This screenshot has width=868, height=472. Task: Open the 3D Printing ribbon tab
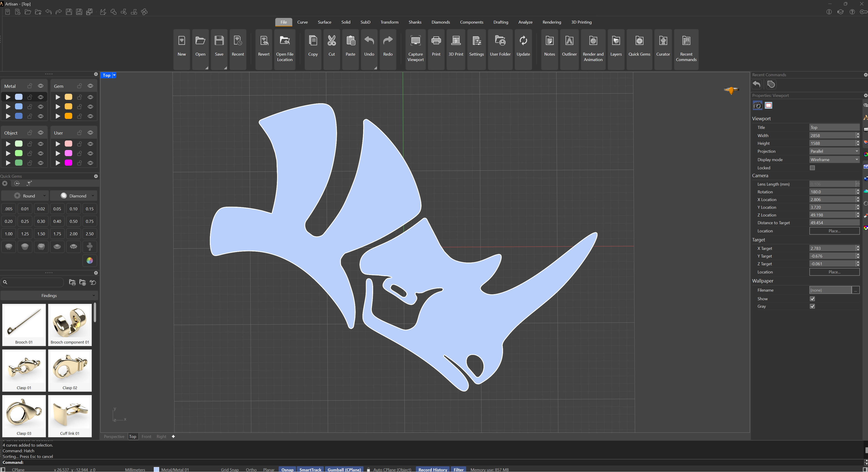tap(581, 22)
